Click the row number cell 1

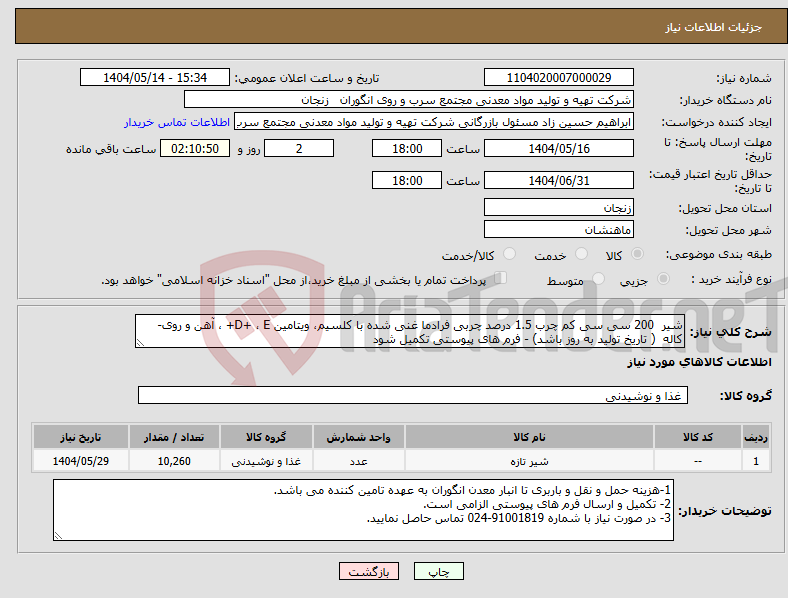tap(755, 461)
